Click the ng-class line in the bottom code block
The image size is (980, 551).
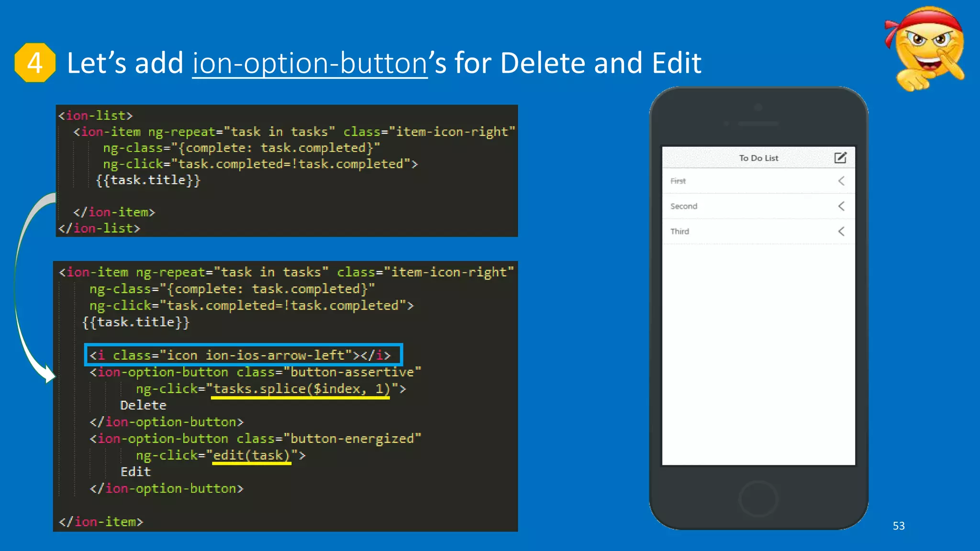232,289
